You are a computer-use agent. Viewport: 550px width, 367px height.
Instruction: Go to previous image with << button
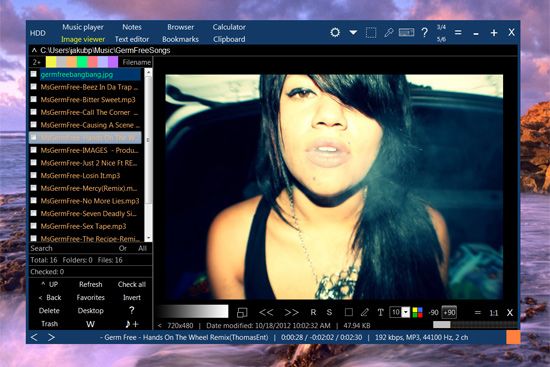pos(266,312)
